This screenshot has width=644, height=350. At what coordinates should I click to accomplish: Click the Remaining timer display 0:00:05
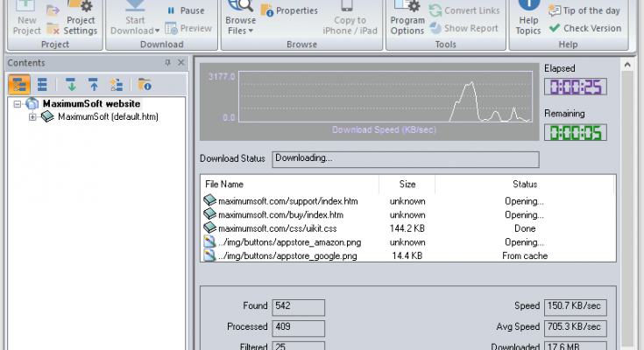pos(575,132)
